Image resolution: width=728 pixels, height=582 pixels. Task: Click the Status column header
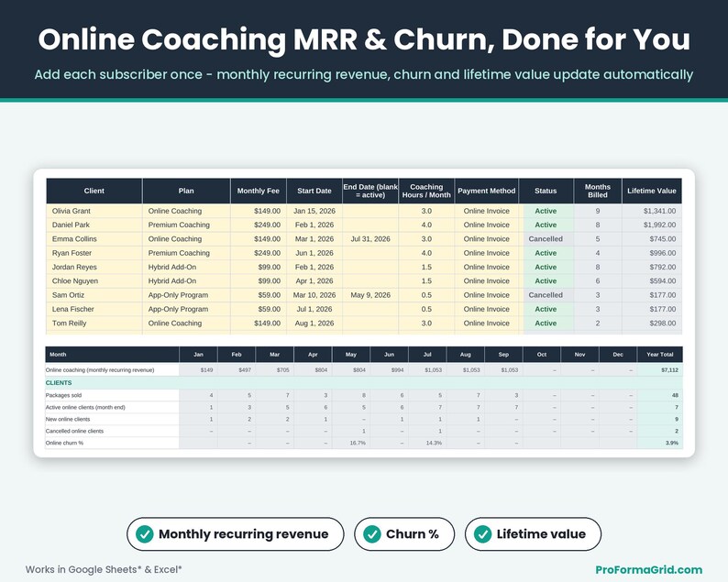(546, 191)
